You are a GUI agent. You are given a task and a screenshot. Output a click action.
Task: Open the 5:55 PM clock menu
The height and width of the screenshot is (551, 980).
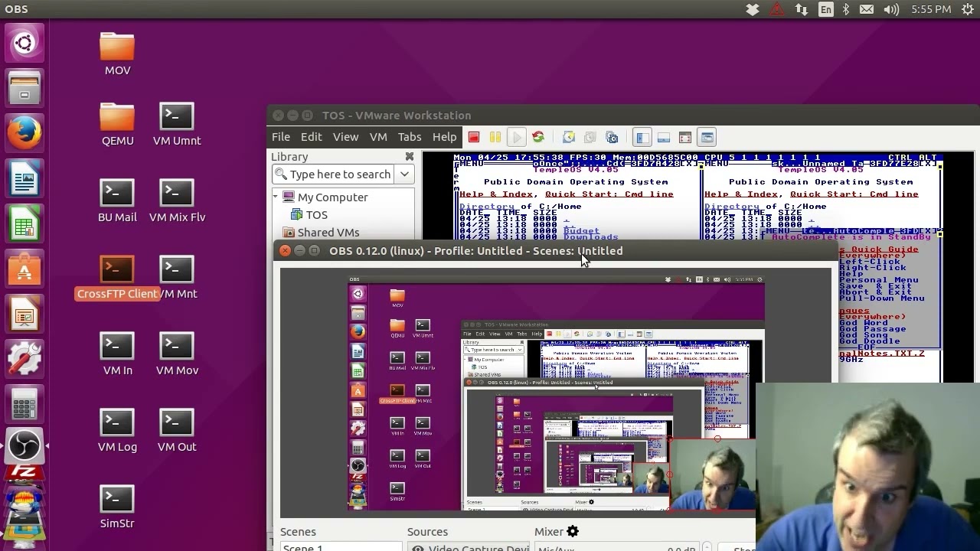click(x=931, y=9)
